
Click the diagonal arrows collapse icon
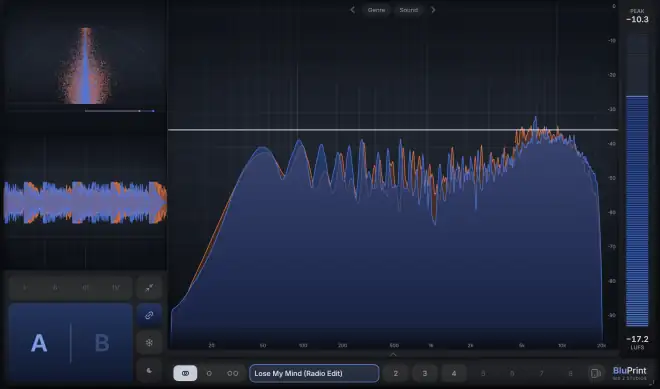149,288
